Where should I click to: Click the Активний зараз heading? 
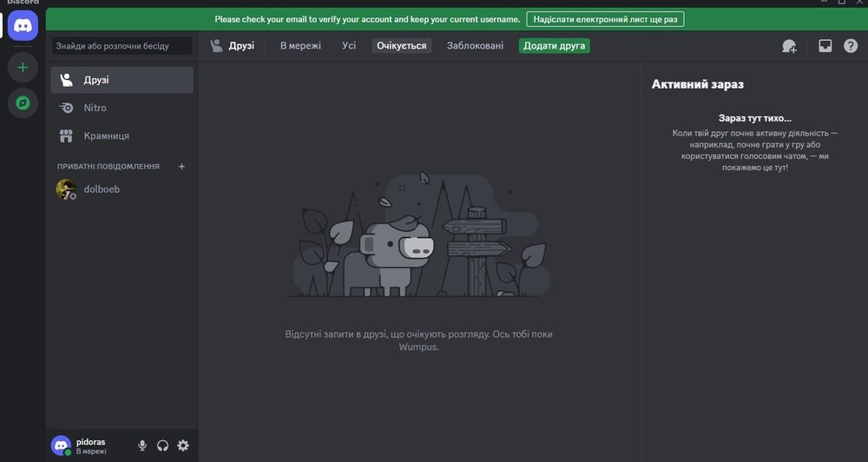tap(698, 84)
